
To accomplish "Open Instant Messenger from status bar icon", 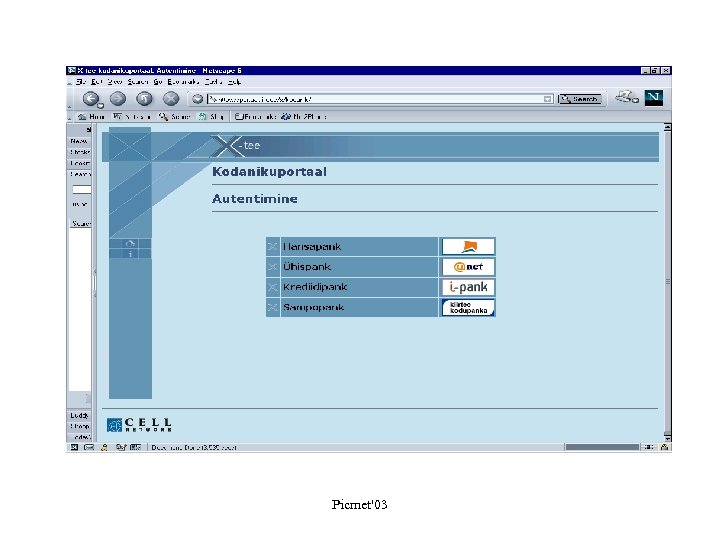I will 104,447.
